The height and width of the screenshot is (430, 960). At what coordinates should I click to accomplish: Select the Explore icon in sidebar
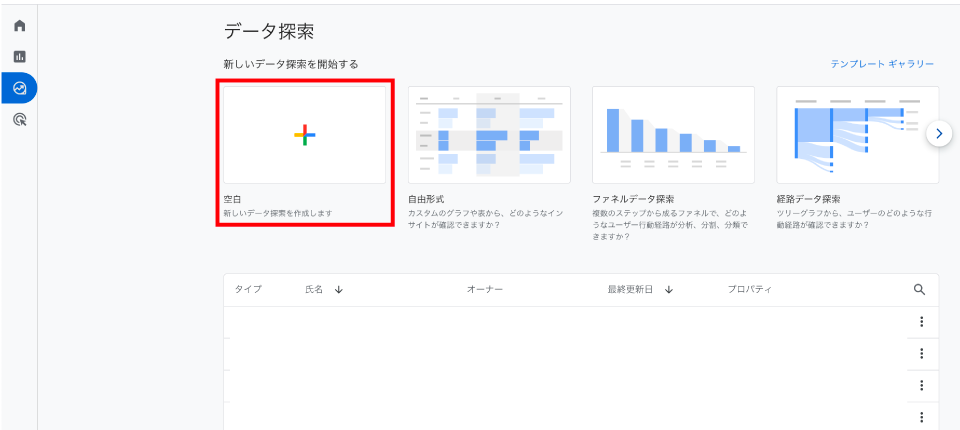point(19,88)
